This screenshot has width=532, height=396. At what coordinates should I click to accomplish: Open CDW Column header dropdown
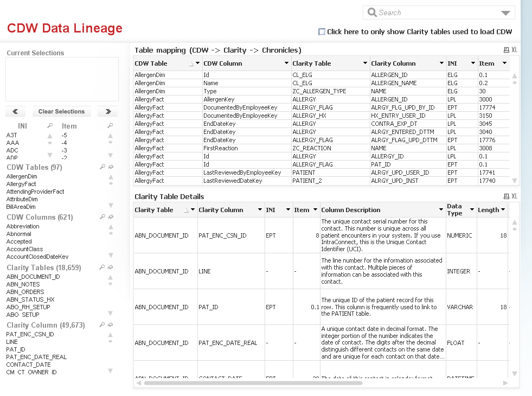click(x=287, y=63)
